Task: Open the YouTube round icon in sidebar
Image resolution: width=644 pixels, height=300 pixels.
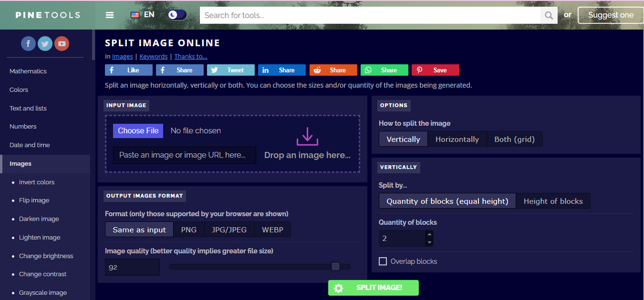Action: pyautogui.click(x=61, y=44)
